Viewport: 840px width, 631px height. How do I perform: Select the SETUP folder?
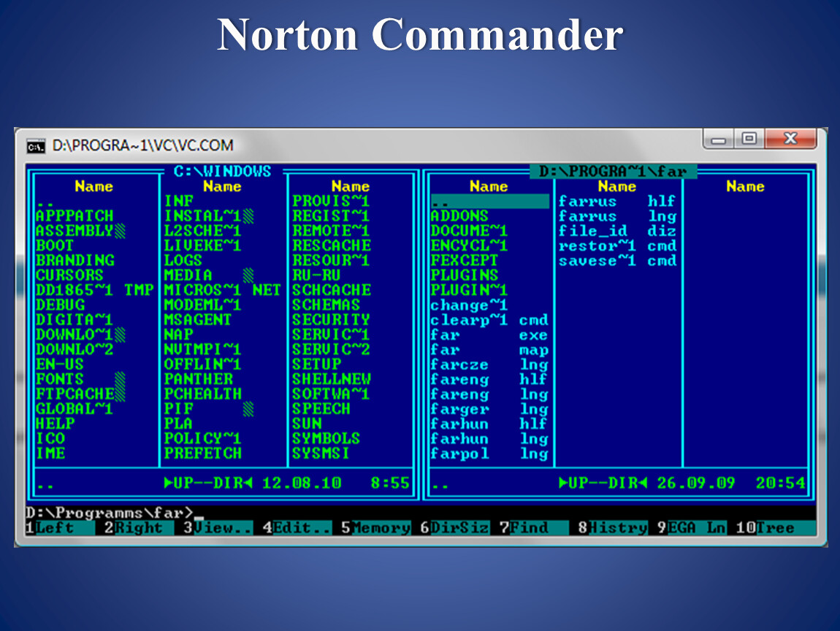pos(316,364)
